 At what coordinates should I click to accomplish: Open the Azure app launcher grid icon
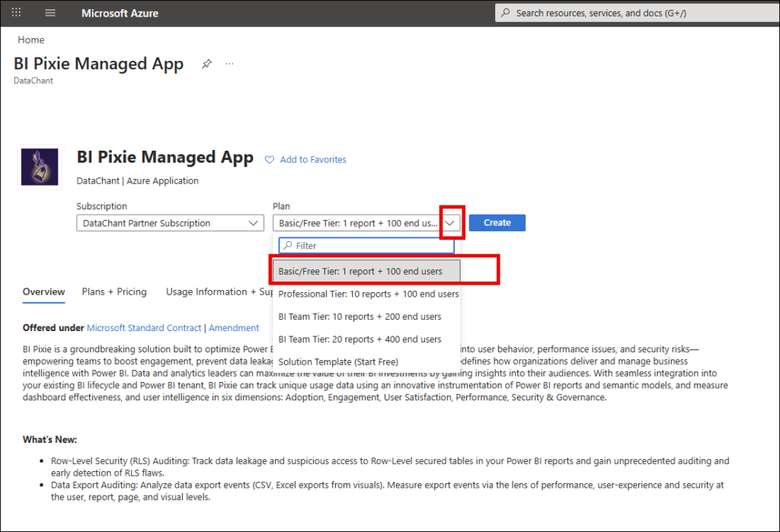(x=17, y=13)
